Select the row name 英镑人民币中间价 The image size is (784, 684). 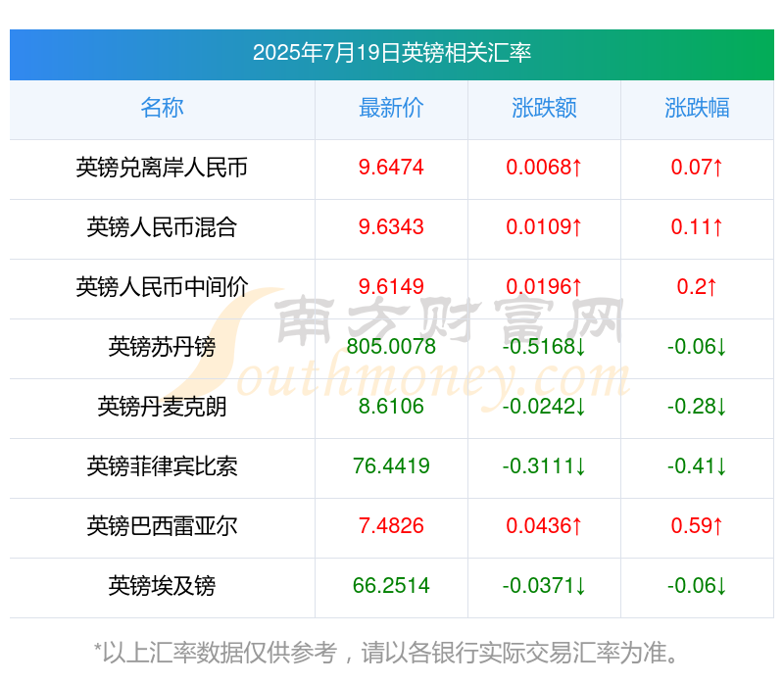[x=162, y=287]
